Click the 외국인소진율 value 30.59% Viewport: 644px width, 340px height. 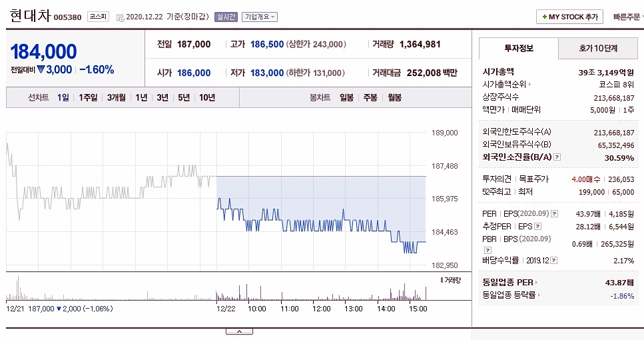coord(619,158)
